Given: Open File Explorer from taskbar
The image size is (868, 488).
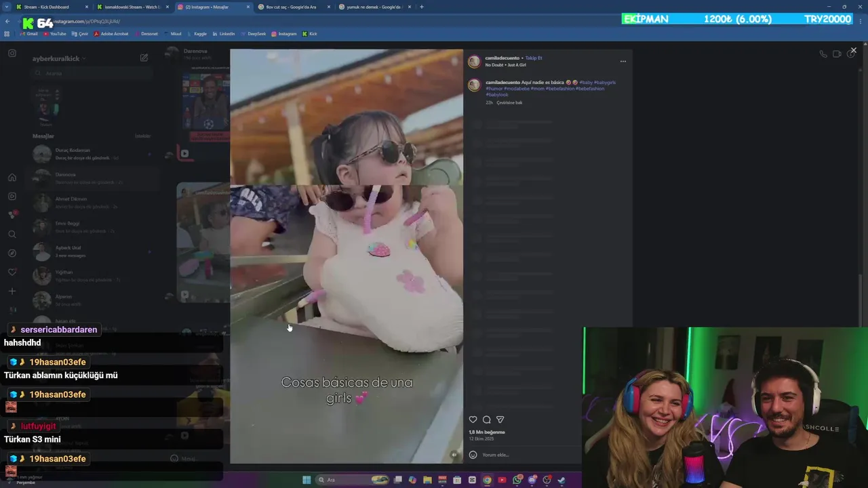Looking at the screenshot, I should 427,480.
